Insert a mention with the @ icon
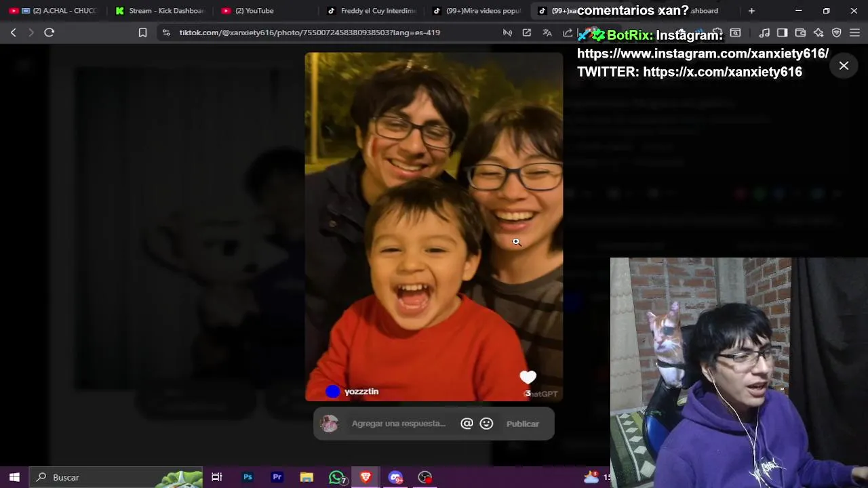The height and width of the screenshot is (488, 868). pyautogui.click(x=467, y=424)
